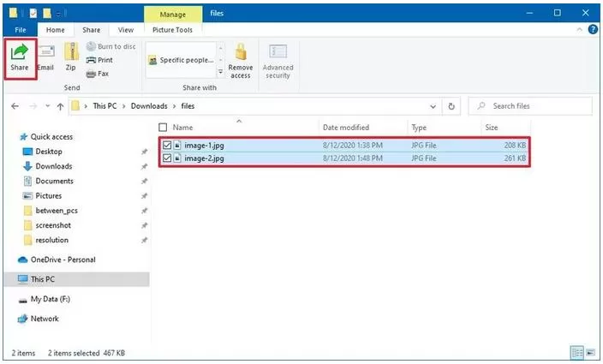Screen dimensions: 603x364
Task: Open Desktop in the sidebar
Action: (x=49, y=152)
